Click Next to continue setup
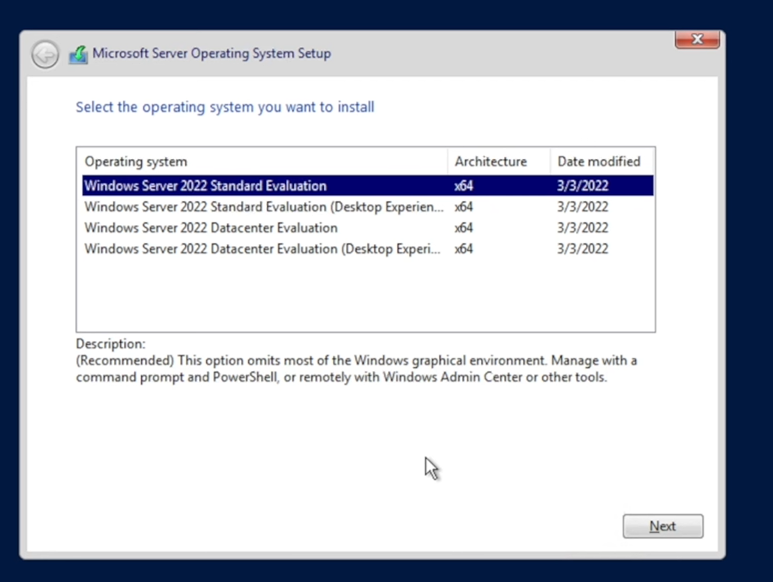The height and width of the screenshot is (582, 773). (x=663, y=526)
